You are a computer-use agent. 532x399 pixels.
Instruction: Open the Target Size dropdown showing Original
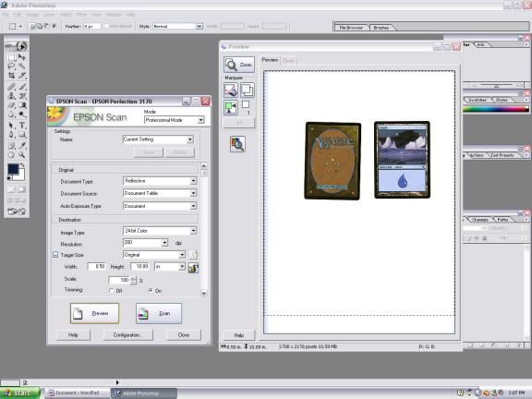point(154,255)
